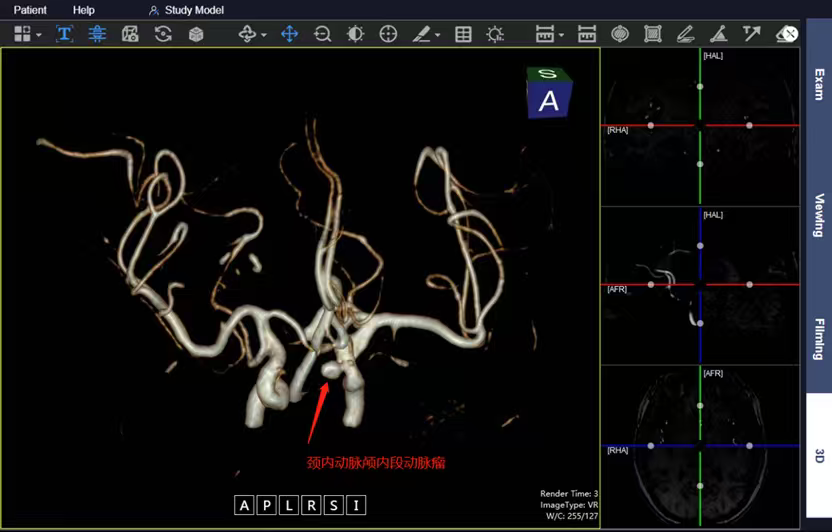Select the eraser tool
The width and height of the screenshot is (832, 532).
786,34
